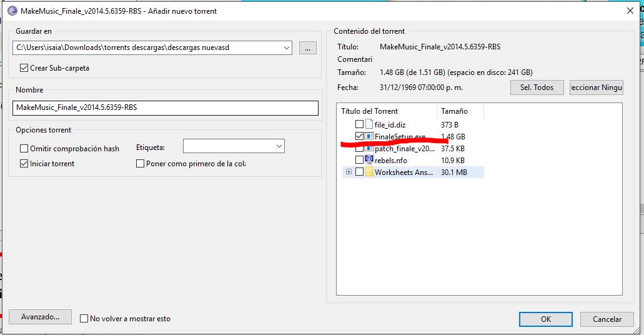This screenshot has height=335, width=644.
Task: Select the rebels.nfo filename
Action: point(390,160)
